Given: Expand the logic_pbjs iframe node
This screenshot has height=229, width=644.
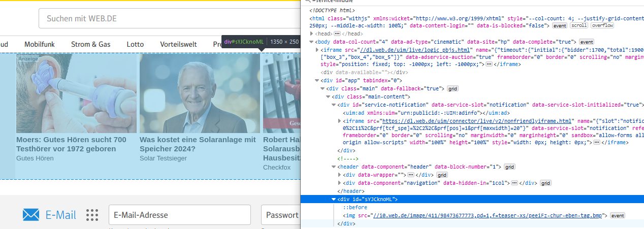Looking at the screenshot, I should click(x=317, y=50).
